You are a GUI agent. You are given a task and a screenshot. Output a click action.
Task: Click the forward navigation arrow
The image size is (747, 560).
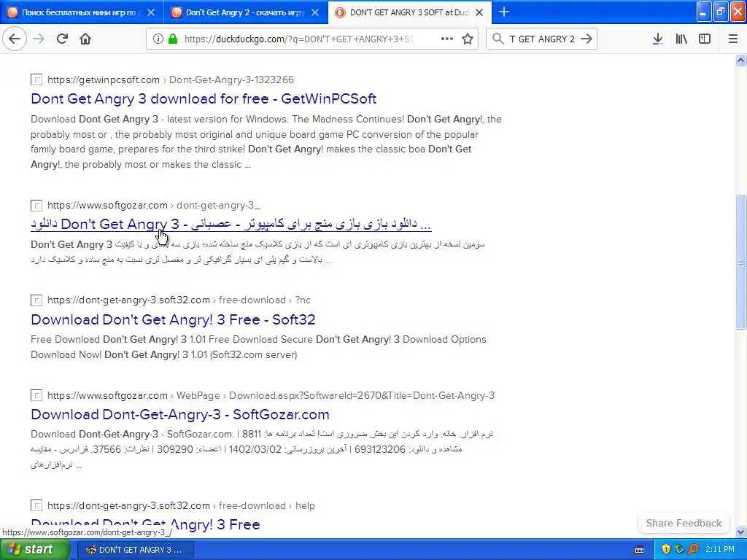tap(39, 39)
